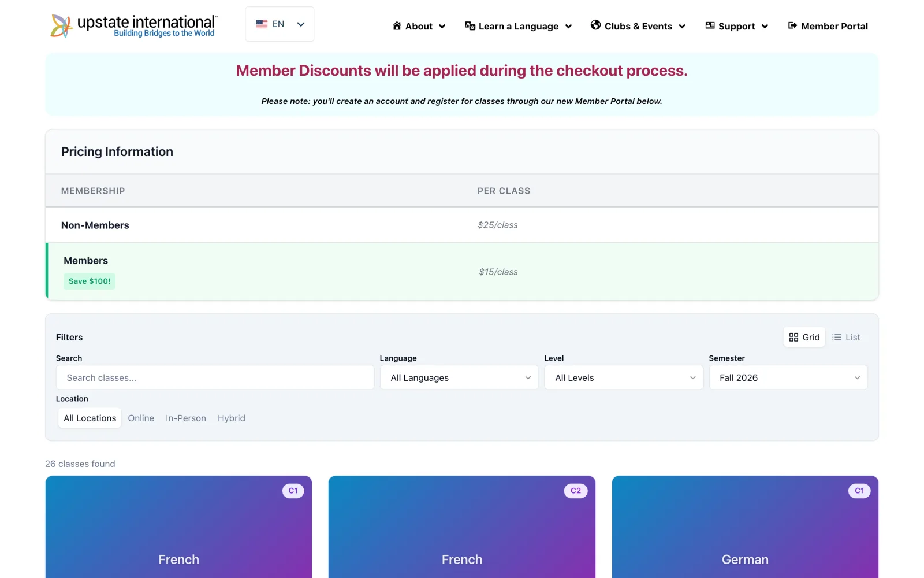Click the grid icon in the view switcher

pos(793,337)
